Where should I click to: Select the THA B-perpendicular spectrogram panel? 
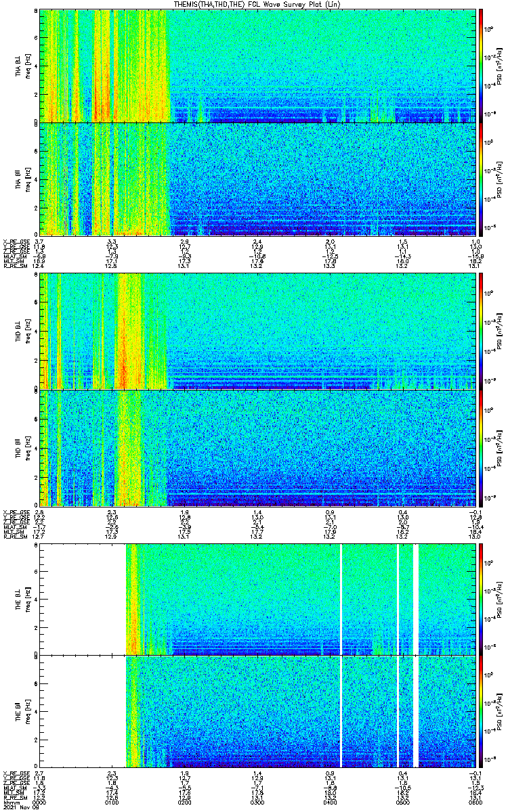[258, 66]
